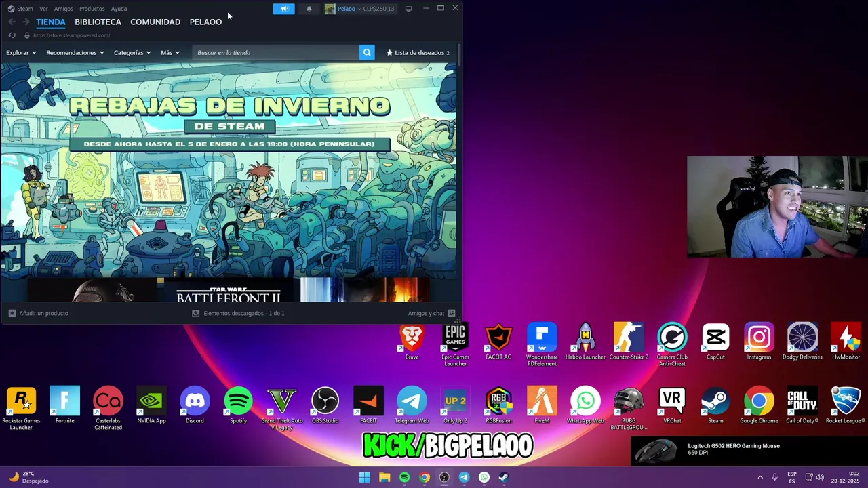Open the Ver menu

43,9
